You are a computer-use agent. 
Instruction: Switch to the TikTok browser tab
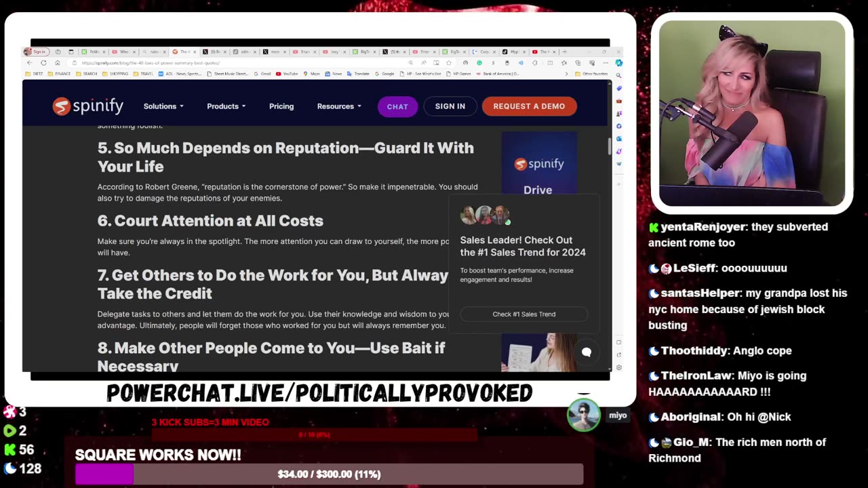(515, 52)
